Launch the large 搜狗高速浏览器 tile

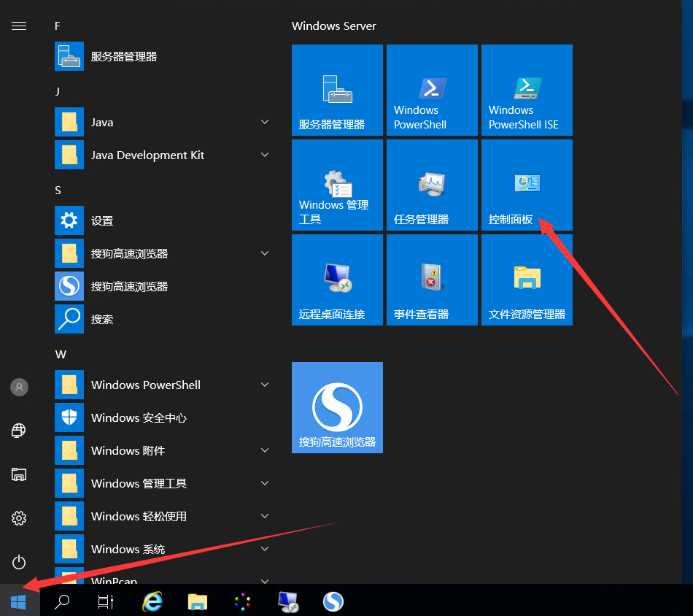(337, 407)
